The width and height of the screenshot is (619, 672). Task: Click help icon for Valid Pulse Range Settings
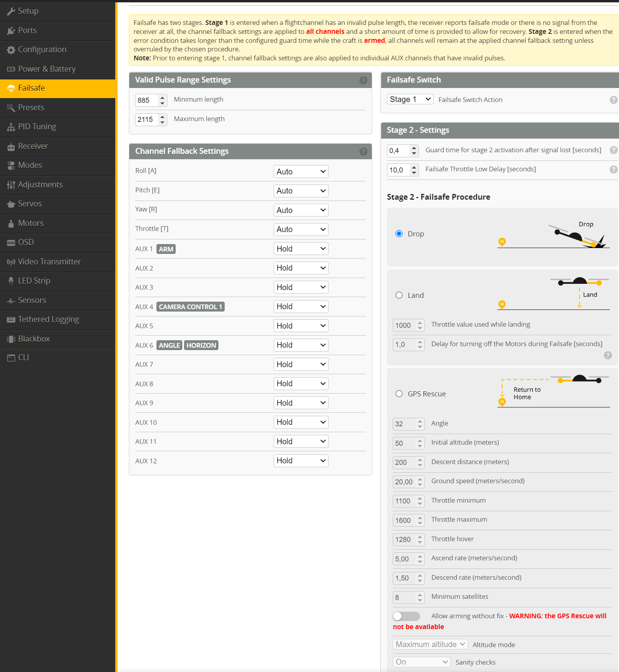[363, 80]
